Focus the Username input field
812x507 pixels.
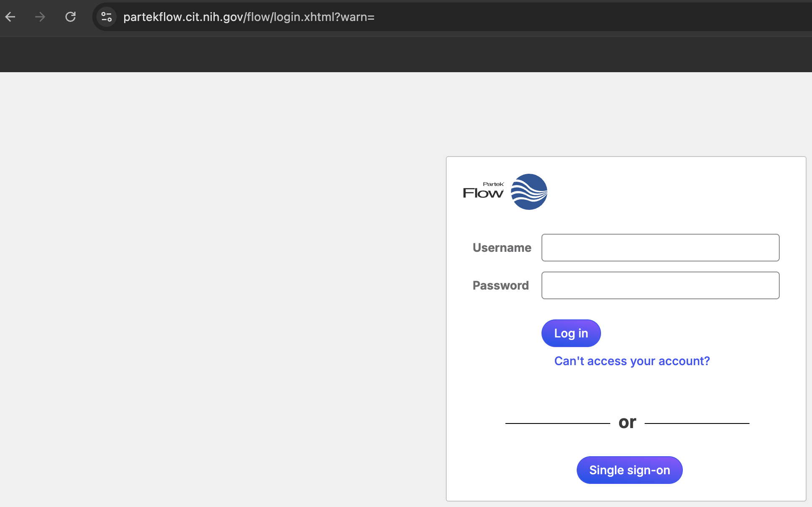pyautogui.click(x=660, y=248)
